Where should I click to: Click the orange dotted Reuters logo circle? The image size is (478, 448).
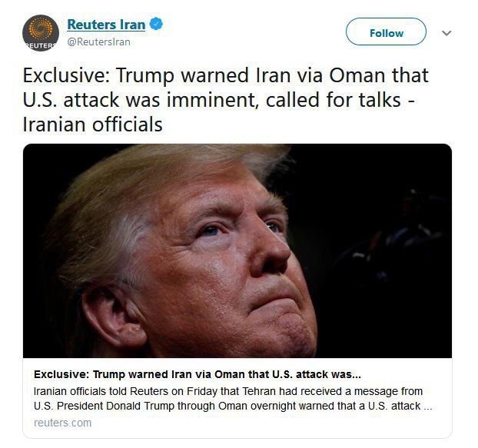coord(41,28)
